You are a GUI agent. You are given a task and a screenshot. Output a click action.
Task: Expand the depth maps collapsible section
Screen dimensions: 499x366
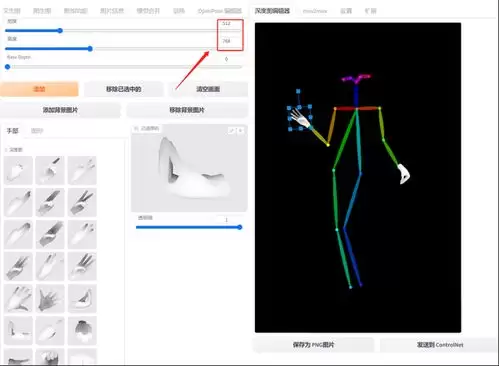14,150
